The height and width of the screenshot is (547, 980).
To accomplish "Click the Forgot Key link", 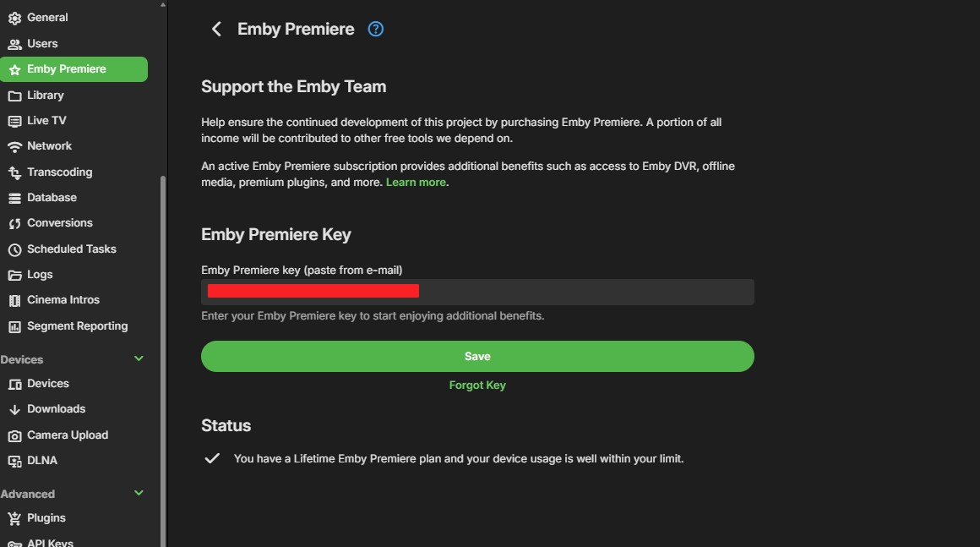I will tap(477, 386).
